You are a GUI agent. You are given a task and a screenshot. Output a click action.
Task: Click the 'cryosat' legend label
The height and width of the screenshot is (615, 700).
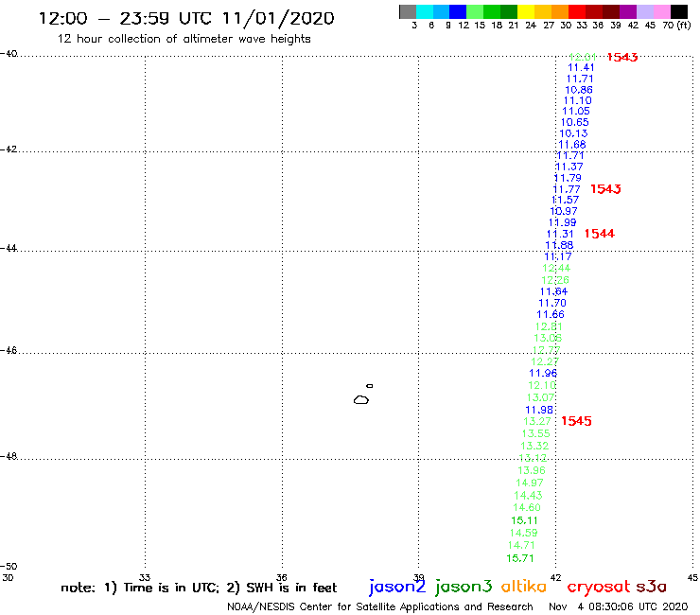point(599,587)
